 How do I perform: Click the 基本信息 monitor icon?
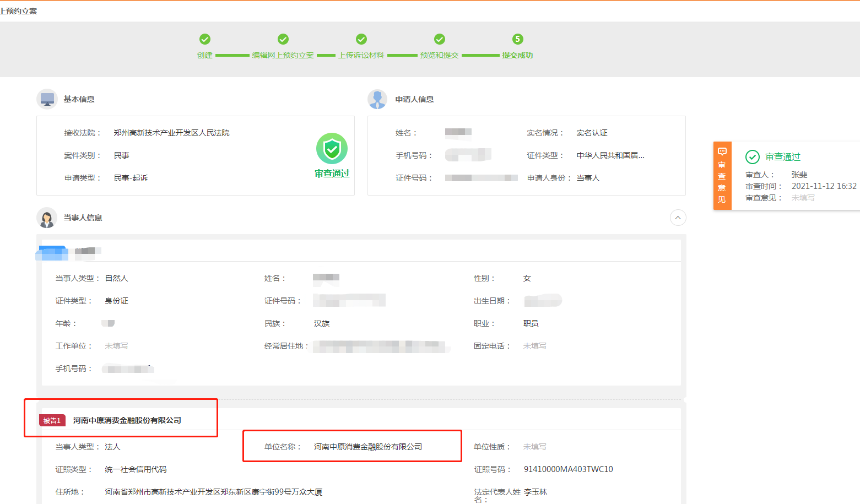click(47, 99)
